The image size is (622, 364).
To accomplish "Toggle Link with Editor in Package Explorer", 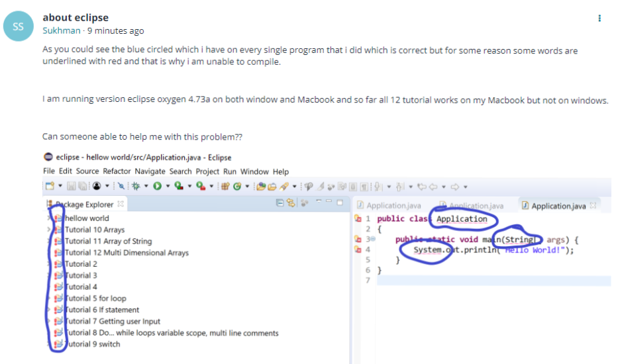I will click(x=291, y=203).
